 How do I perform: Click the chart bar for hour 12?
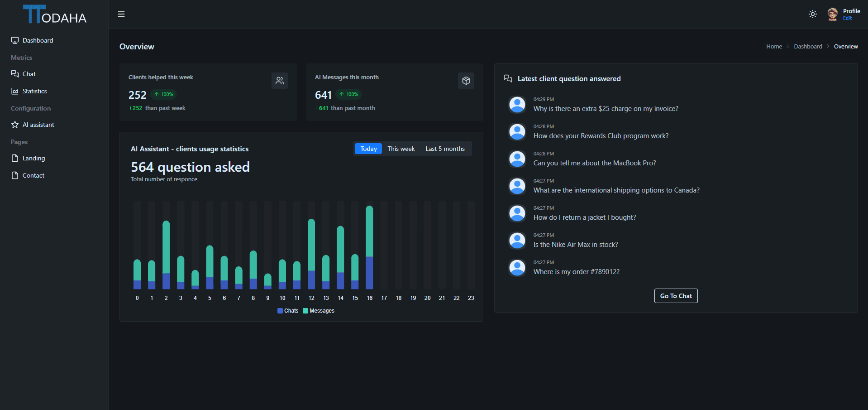pos(311,254)
